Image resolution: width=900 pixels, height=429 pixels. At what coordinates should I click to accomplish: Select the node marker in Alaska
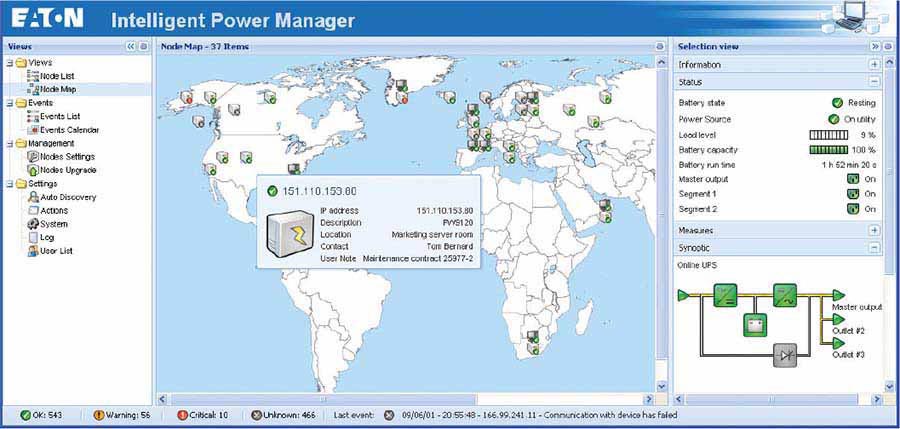187,98
